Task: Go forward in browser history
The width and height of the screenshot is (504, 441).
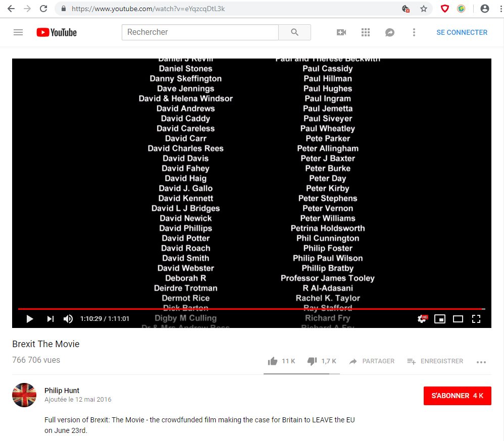Action: pos(27,9)
